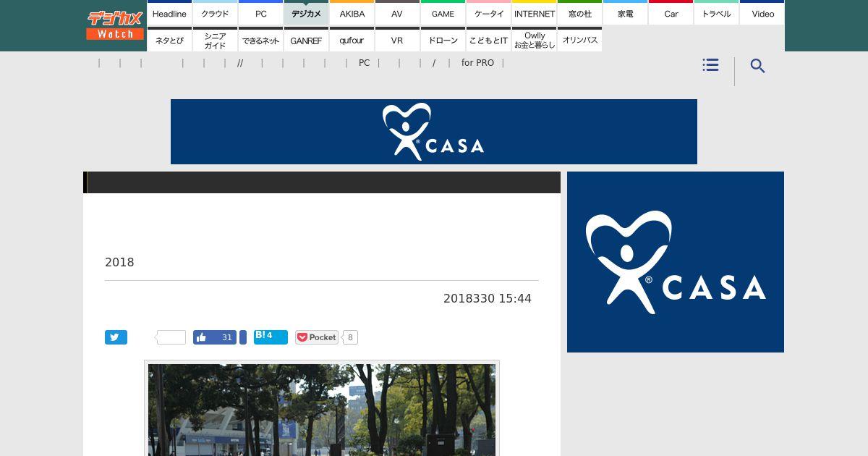Open the INTERNET tab
The width and height of the screenshot is (868, 456).
click(x=534, y=13)
